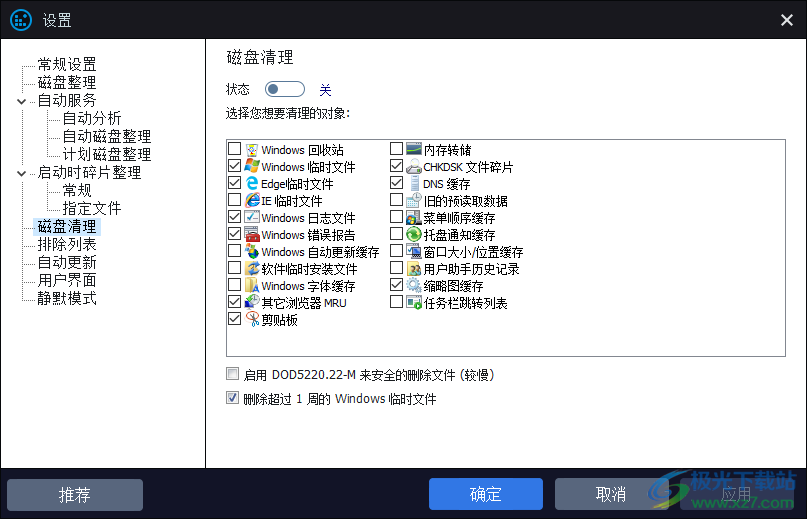The height and width of the screenshot is (519, 807).
Task: Enable DOD5220.22-M secure delete checkbox
Action: click(233, 374)
